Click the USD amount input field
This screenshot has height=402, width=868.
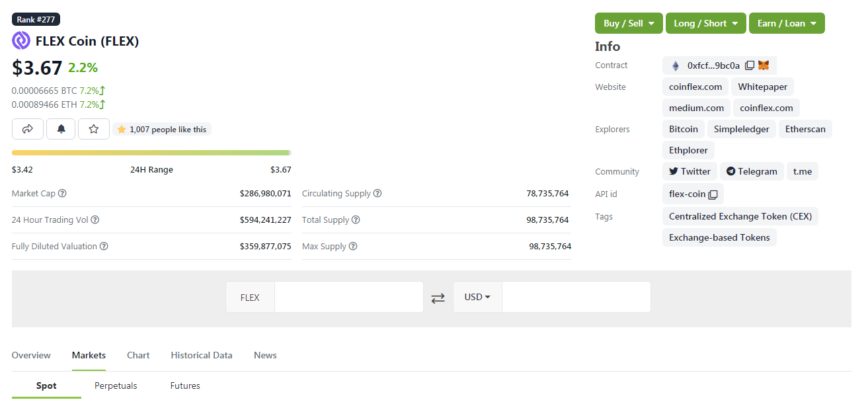pyautogui.click(x=576, y=297)
